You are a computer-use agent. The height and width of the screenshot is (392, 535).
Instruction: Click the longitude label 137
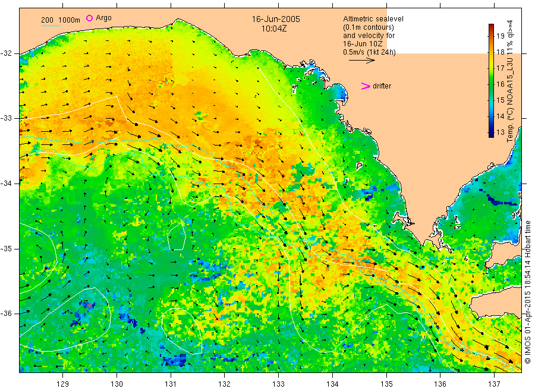pyautogui.click(x=494, y=384)
